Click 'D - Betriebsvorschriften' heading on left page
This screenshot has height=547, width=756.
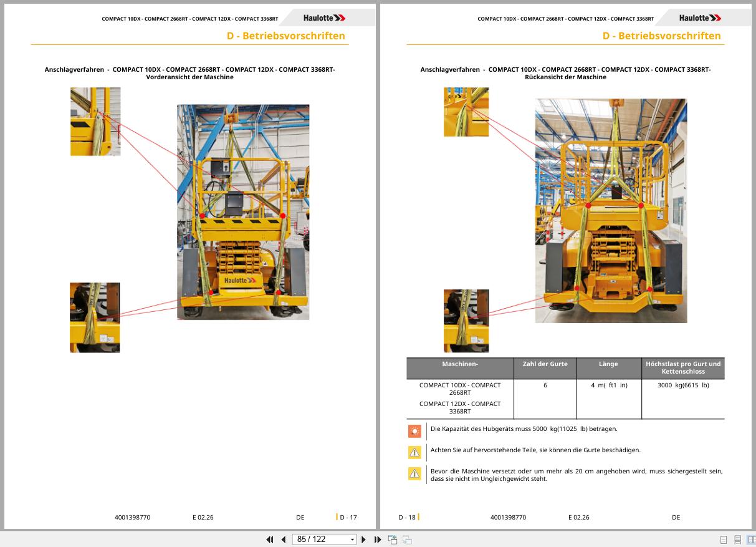[x=286, y=36]
